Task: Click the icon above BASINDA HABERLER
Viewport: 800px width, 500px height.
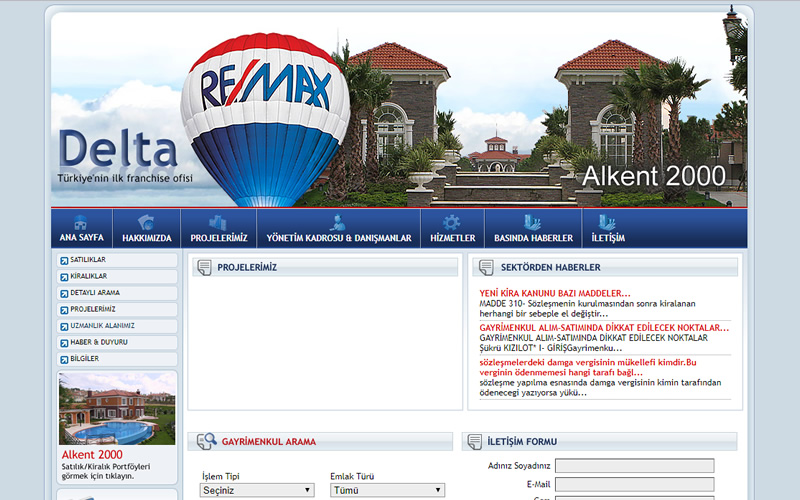Action: pyautogui.click(x=532, y=222)
